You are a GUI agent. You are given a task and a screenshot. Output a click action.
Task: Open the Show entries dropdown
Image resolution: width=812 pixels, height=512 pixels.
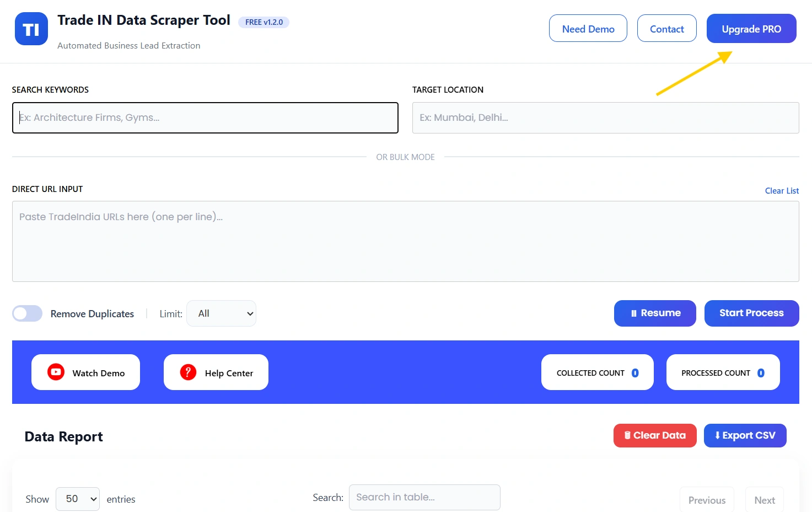tap(77, 498)
